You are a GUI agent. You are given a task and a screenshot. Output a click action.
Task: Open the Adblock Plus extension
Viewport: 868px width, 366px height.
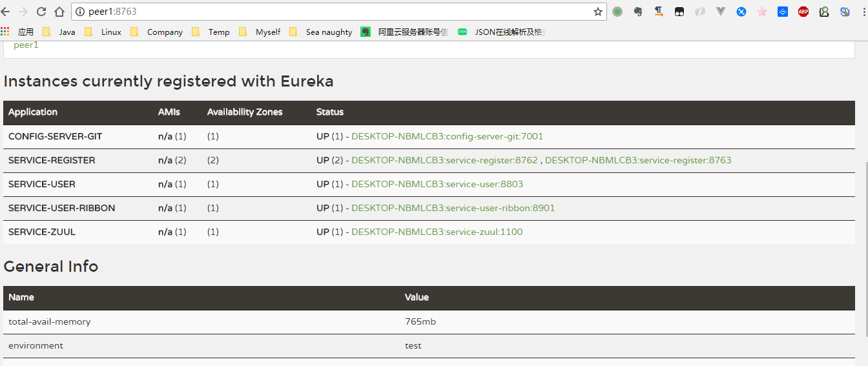pyautogui.click(x=803, y=12)
